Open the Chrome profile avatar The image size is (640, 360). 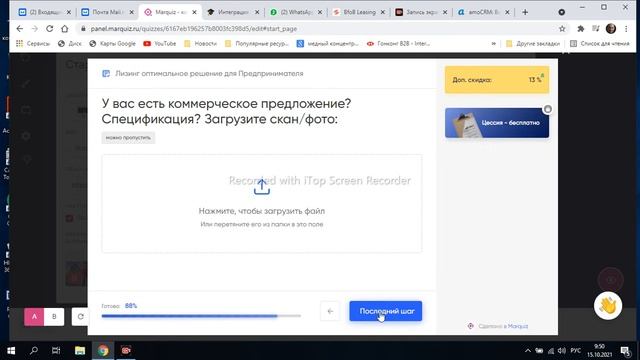611,29
